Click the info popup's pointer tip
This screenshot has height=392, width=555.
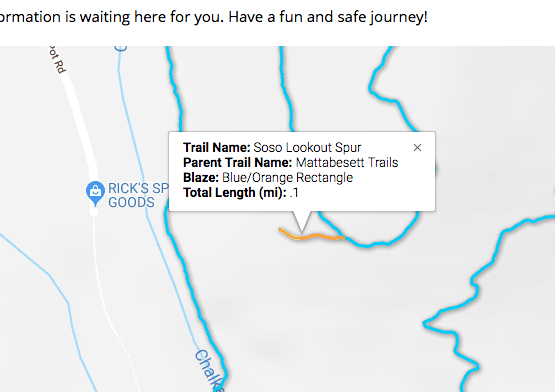coord(302,230)
